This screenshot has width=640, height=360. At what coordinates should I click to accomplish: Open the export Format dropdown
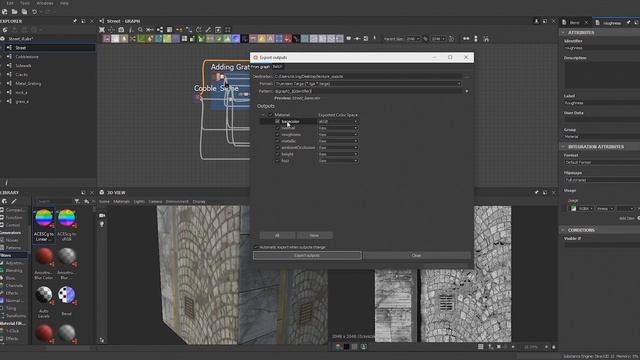(x=368, y=84)
